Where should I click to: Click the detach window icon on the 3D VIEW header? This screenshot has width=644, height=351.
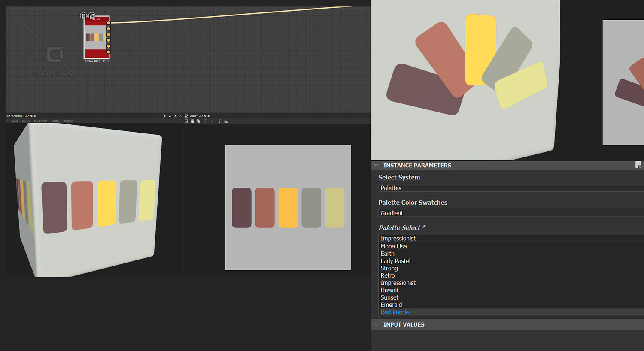[x=170, y=116]
